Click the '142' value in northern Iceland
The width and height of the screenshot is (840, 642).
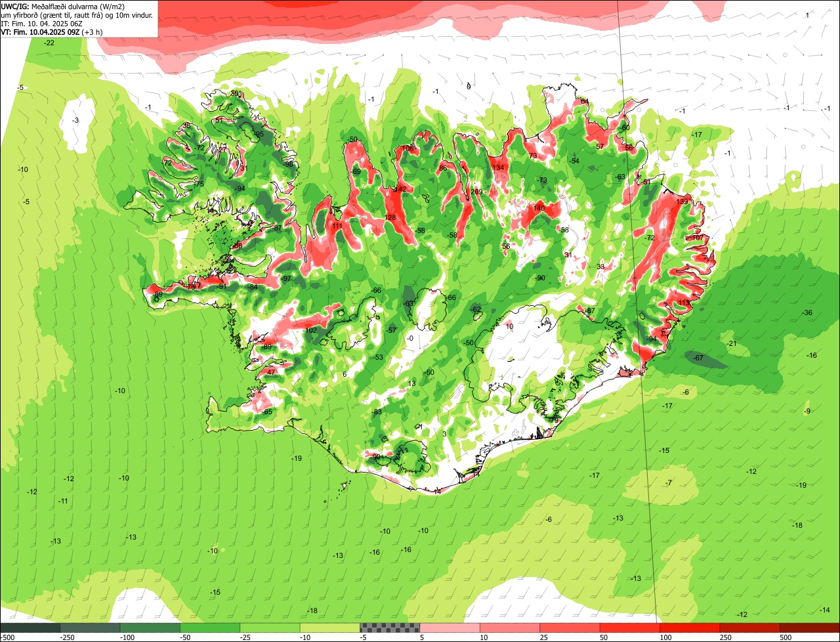pyautogui.click(x=400, y=189)
